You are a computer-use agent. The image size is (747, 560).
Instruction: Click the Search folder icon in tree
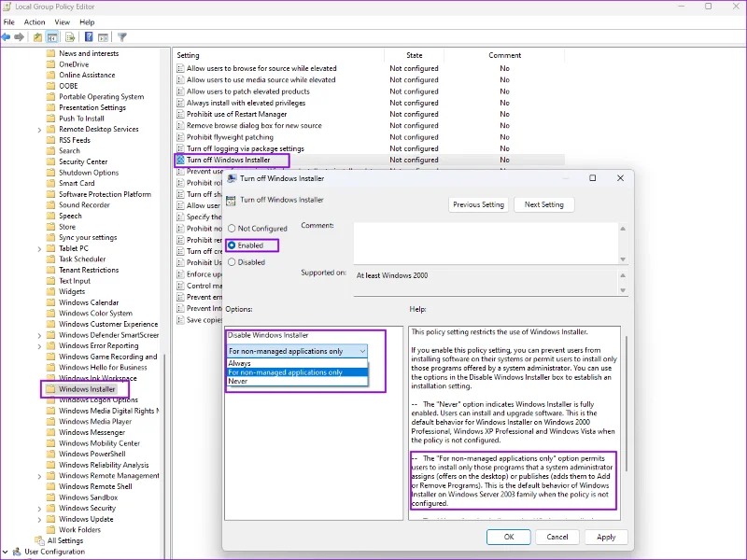[50, 150]
